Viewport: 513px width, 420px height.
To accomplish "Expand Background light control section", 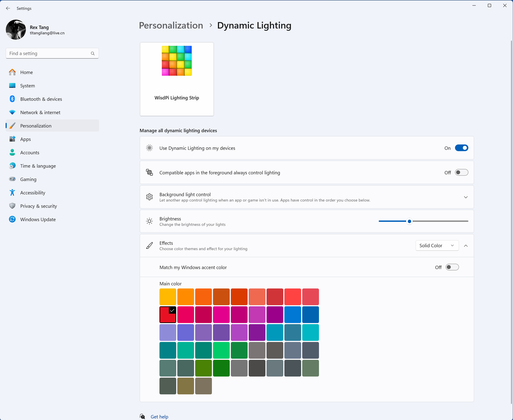I will click(465, 197).
